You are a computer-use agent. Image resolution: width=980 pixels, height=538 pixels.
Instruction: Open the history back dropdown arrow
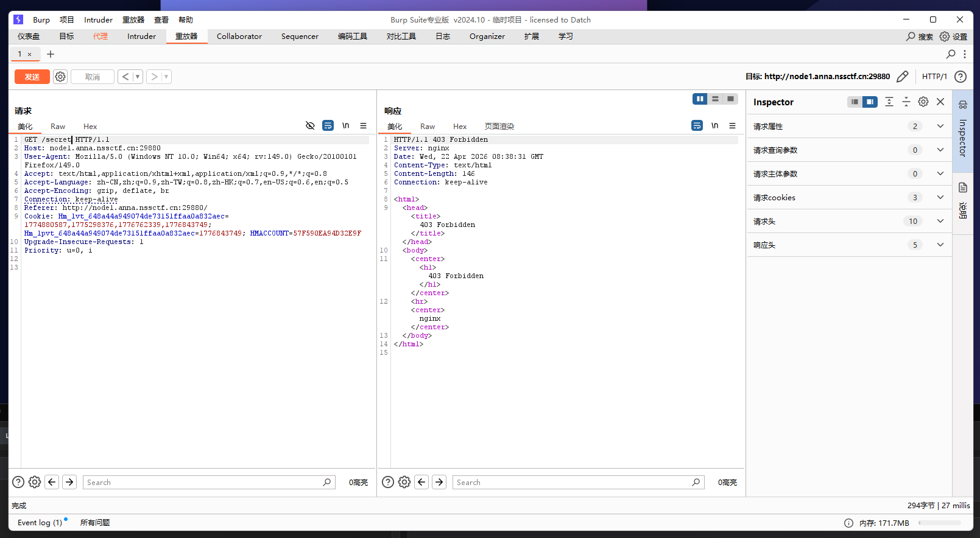point(138,77)
